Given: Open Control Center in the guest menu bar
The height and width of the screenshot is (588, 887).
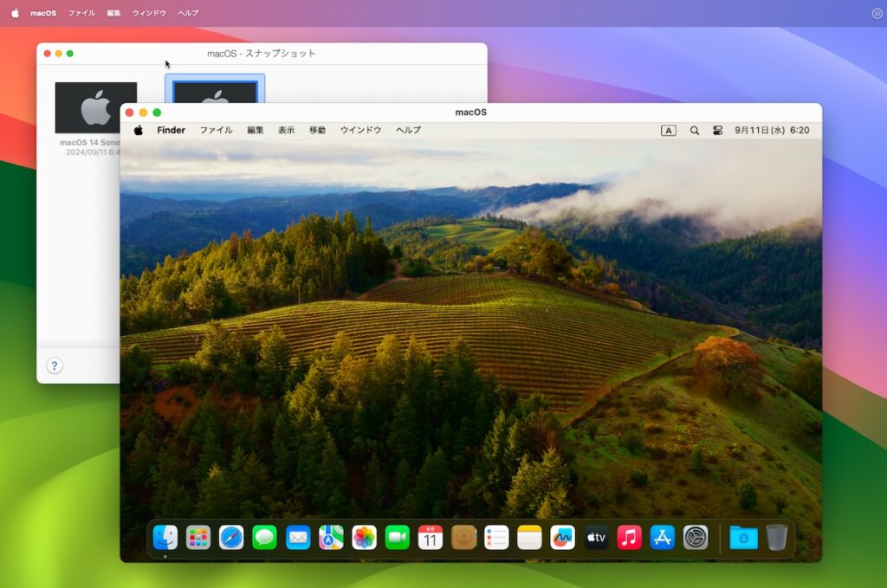Looking at the screenshot, I should coord(717,130).
